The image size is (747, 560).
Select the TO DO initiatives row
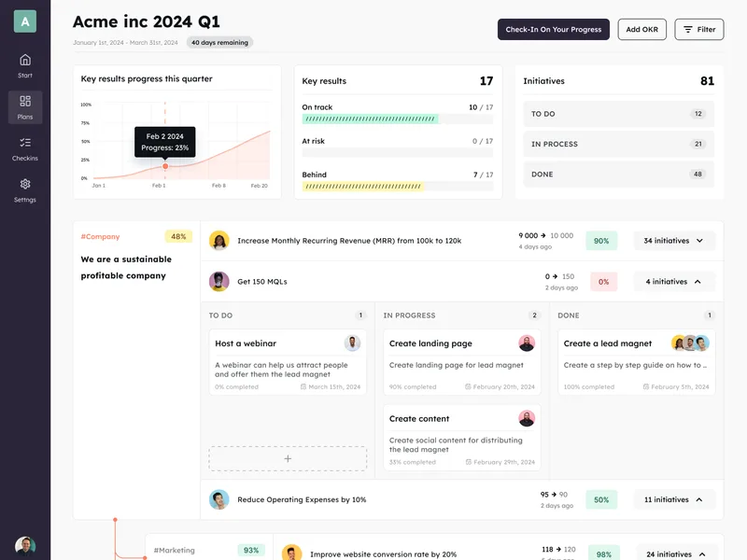coord(618,114)
